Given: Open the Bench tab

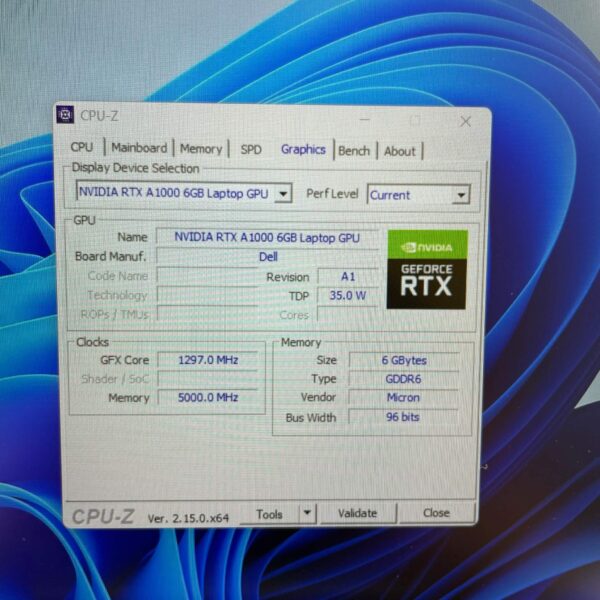Looking at the screenshot, I should 354,151.
